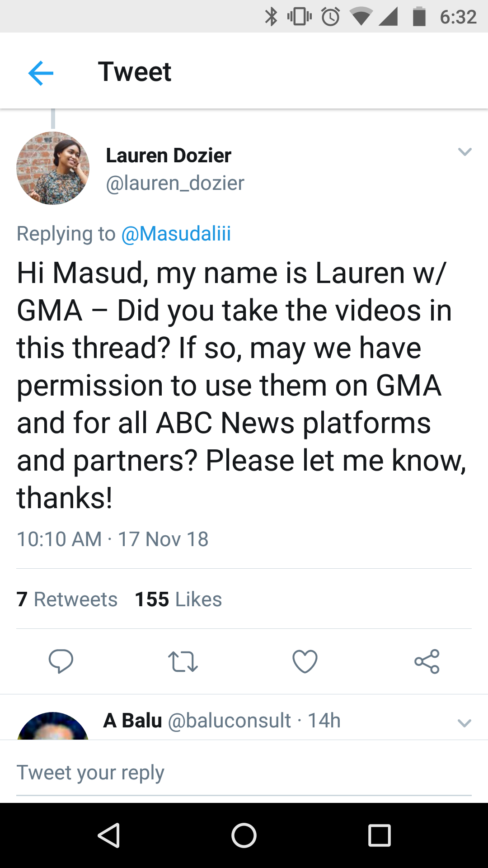Screen dimensions: 488x868
Task: Open options chevron on A Balu's reply
Action: coord(465,723)
